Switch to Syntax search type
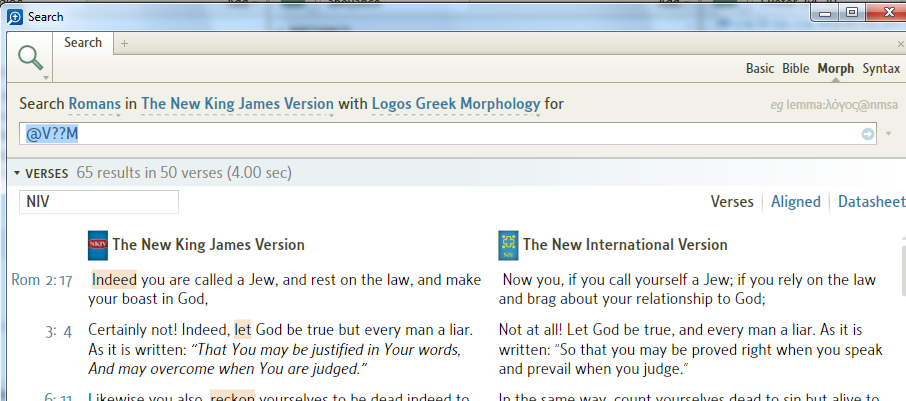 pyautogui.click(x=881, y=69)
